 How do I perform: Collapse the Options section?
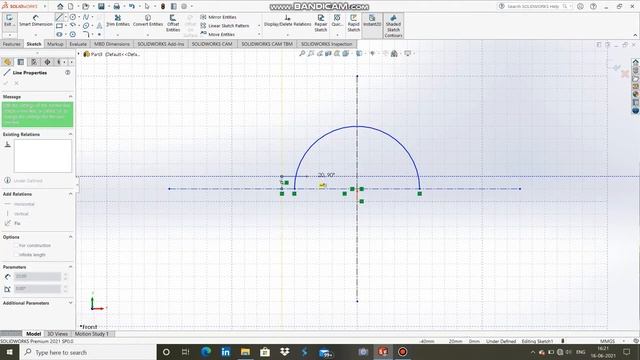(x=70, y=237)
